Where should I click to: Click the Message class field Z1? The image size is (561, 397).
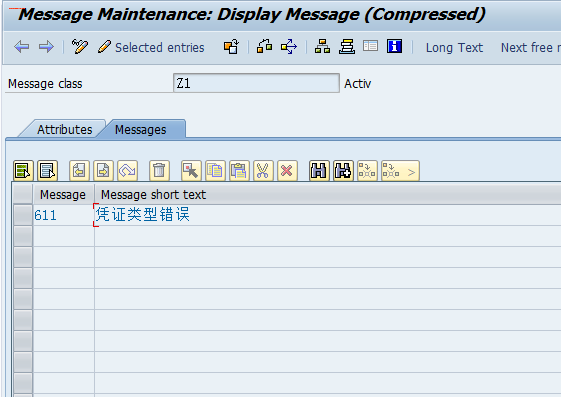coord(256,83)
